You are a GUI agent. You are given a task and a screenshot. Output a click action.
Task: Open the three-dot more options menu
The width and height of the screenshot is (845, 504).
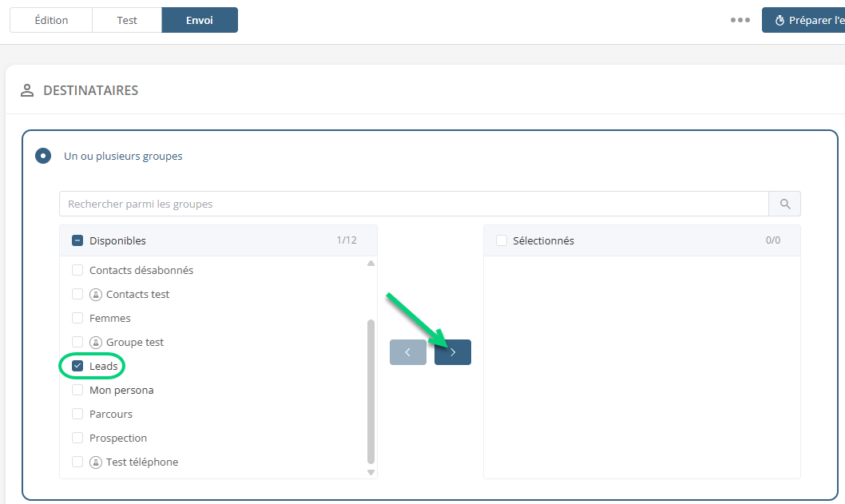pyautogui.click(x=740, y=20)
